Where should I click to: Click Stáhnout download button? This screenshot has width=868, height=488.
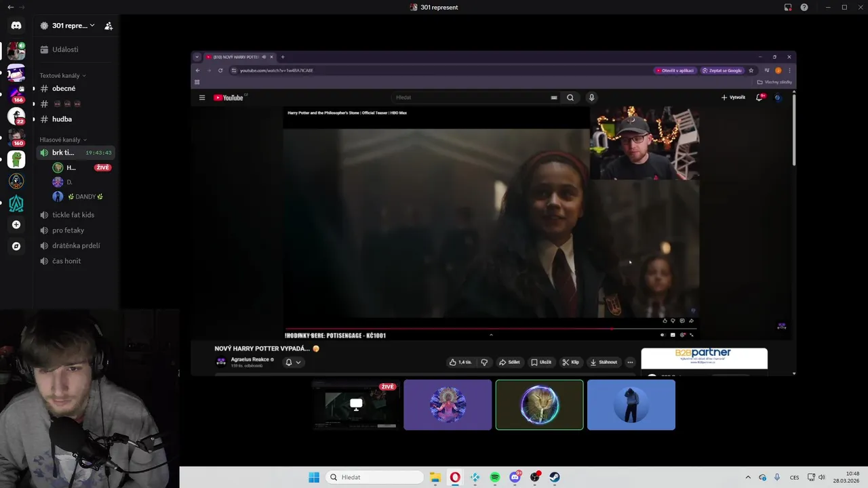coord(604,362)
